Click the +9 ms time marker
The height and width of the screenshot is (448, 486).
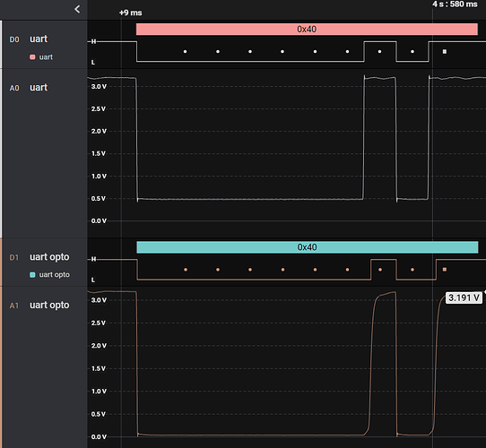click(x=131, y=13)
